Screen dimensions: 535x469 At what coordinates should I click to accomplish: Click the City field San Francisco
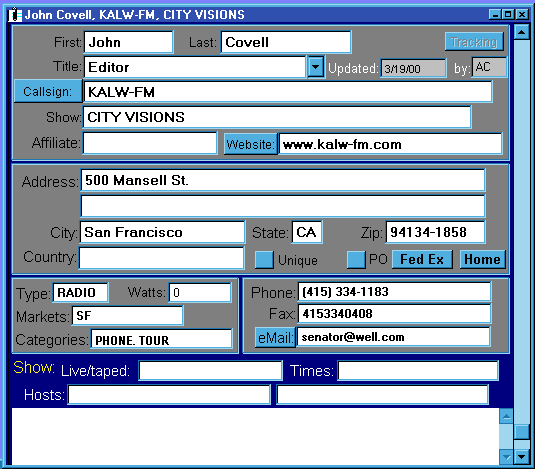pos(162,232)
